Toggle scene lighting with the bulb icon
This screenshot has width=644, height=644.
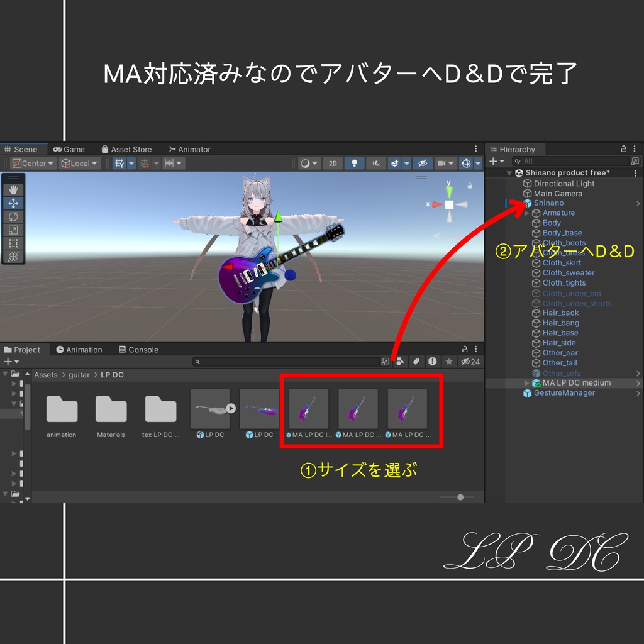(354, 164)
